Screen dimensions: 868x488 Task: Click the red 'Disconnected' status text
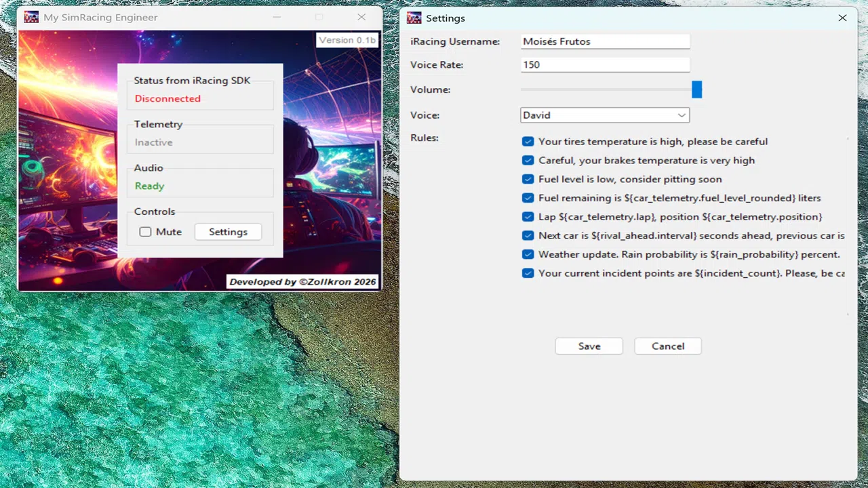click(x=167, y=99)
